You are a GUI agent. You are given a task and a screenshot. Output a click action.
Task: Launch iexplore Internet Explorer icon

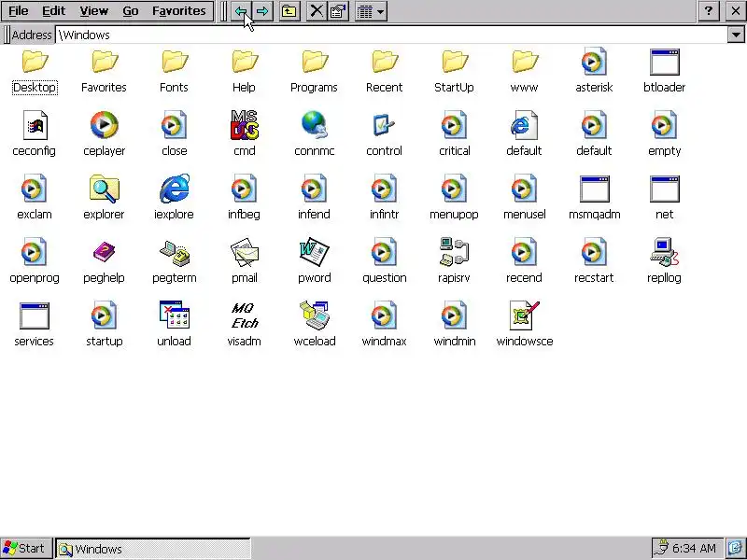[x=174, y=189]
